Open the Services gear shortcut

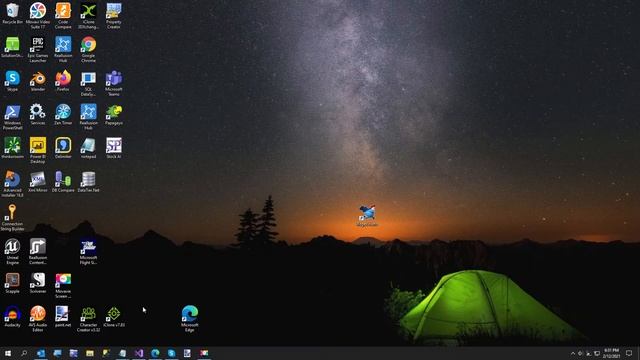38,114
